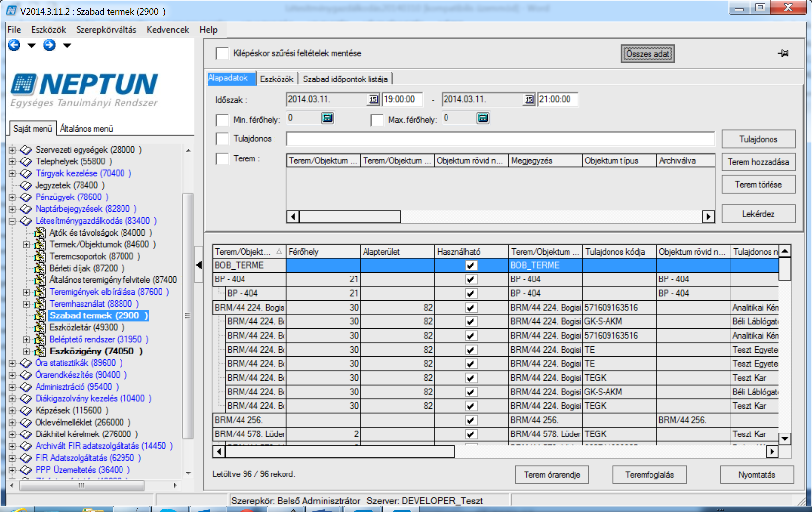Enable the Min. férőhely checkbox

223,120
